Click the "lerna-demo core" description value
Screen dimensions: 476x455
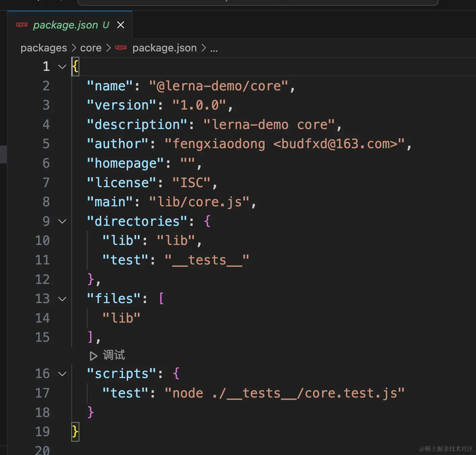269,125
